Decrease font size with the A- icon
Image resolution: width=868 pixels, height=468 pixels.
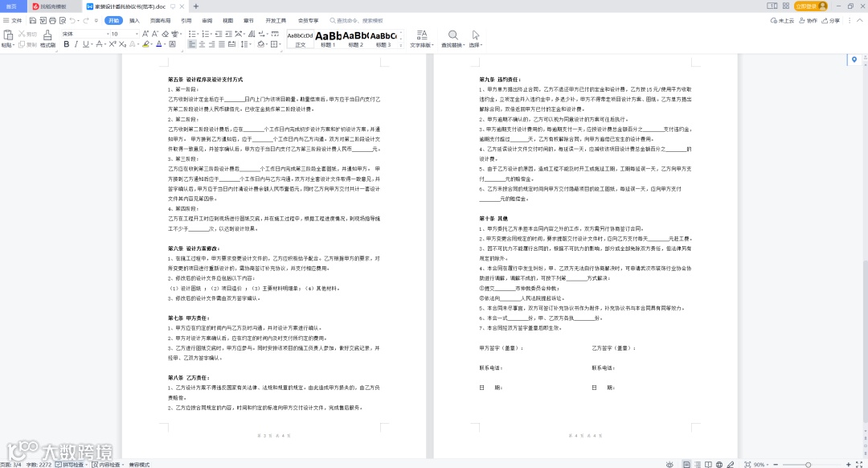point(155,34)
